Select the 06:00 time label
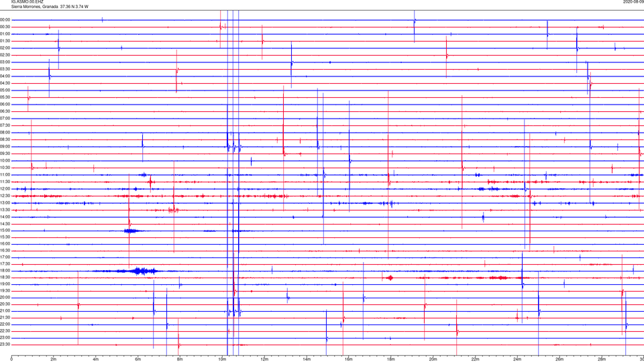The image size is (644, 362). pos(5,105)
